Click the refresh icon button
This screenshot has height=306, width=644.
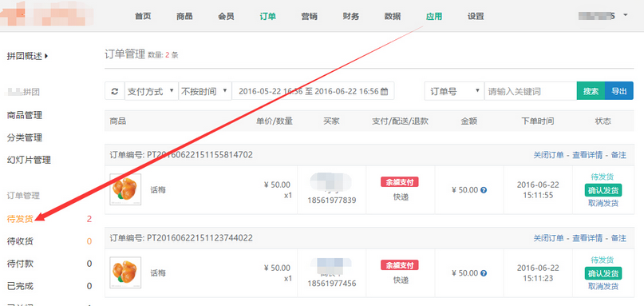[115, 91]
